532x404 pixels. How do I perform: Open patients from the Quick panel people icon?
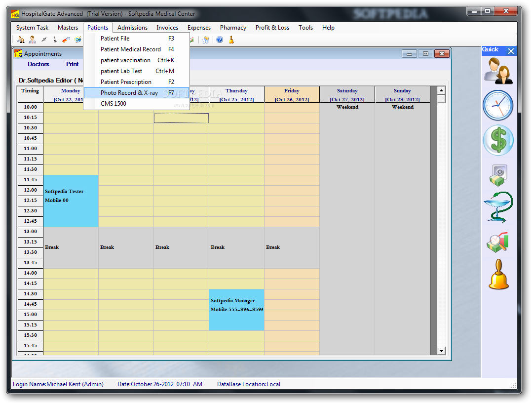point(498,71)
